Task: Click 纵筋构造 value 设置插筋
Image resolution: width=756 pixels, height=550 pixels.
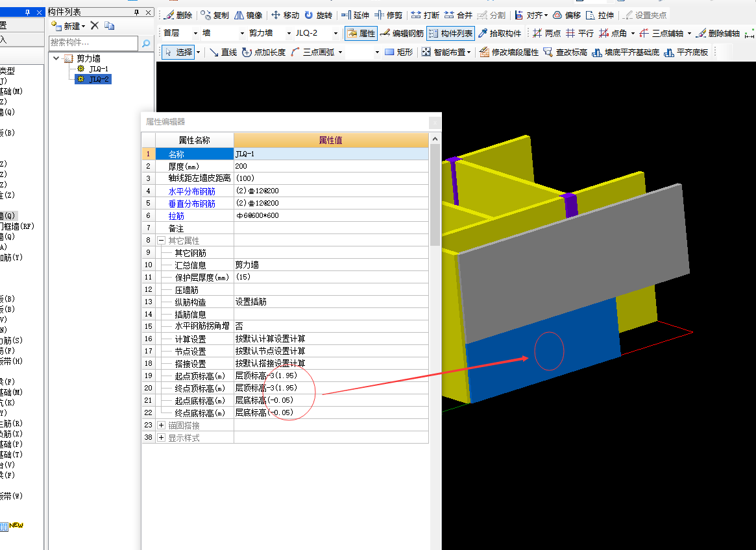Action: [x=331, y=302]
